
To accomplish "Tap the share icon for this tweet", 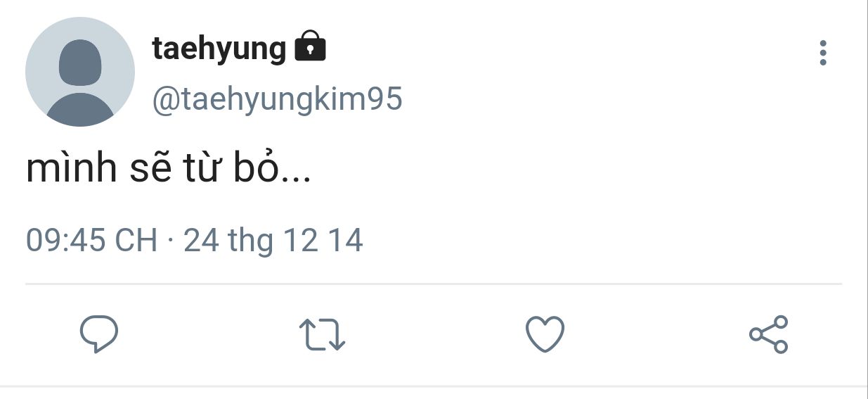I will coord(769,334).
